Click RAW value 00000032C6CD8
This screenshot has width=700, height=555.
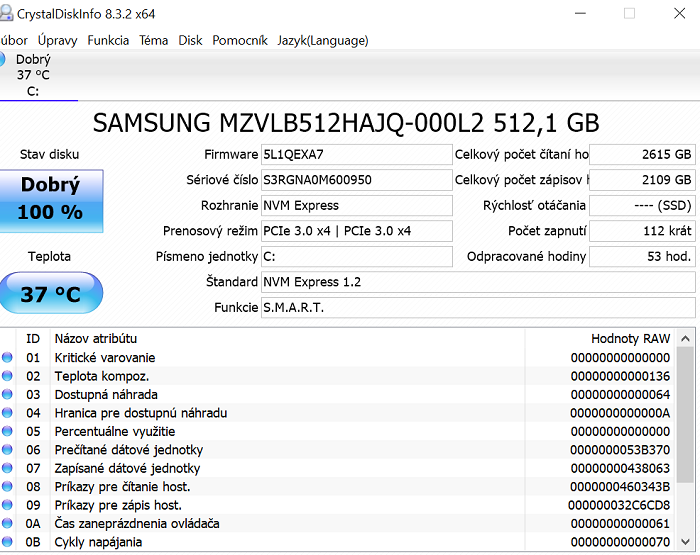point(619,505)
